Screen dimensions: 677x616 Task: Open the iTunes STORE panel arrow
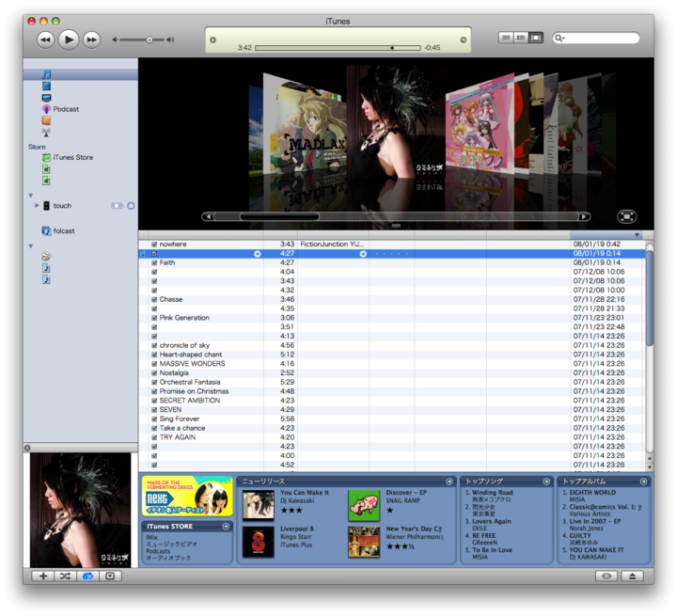[226, 526]
